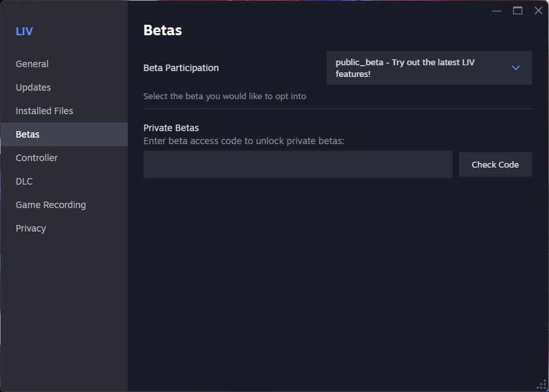Click 'Select the beta you would like to opt into' text
The height and width of the screenshot is (392, 549).
[224, 97]
